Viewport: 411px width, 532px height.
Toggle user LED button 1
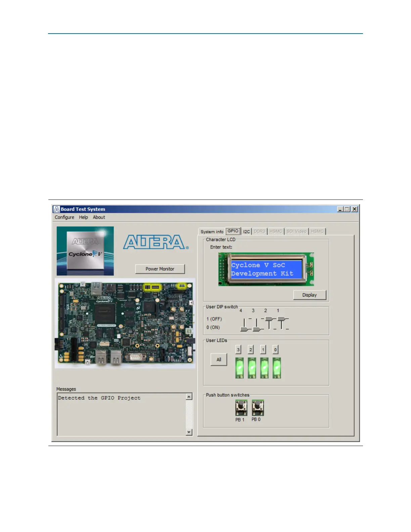pos(263,350)
